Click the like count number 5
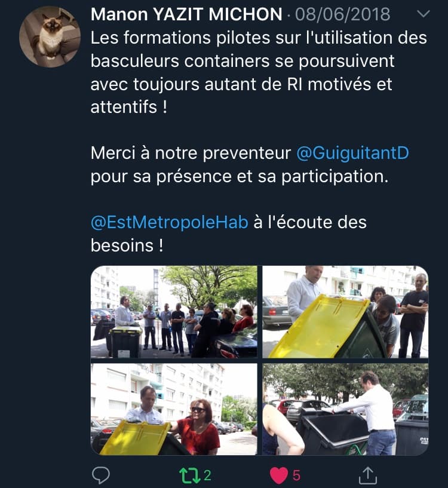The width and height of the screenshot is (448, 488). 296,475
